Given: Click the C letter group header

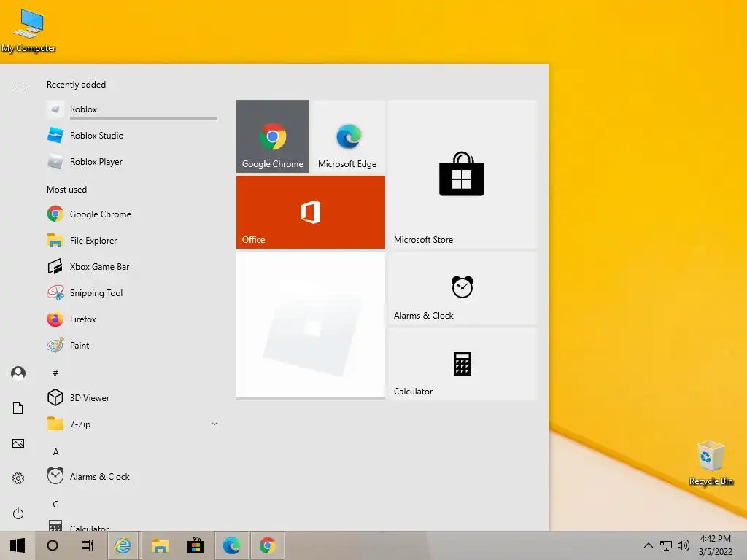Looking at the screenshot, I should (x=55, y=504).
